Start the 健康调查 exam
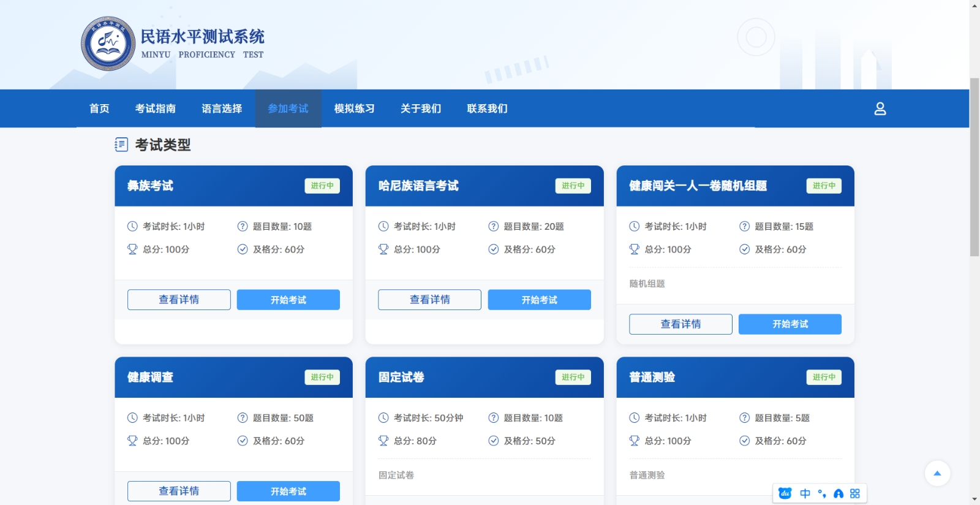Viewport: 980px width, 505px height. (288, 491)
